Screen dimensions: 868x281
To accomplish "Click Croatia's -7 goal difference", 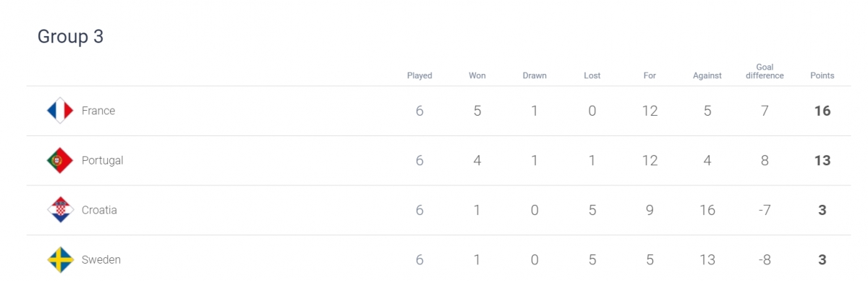I will click(765, 210).
